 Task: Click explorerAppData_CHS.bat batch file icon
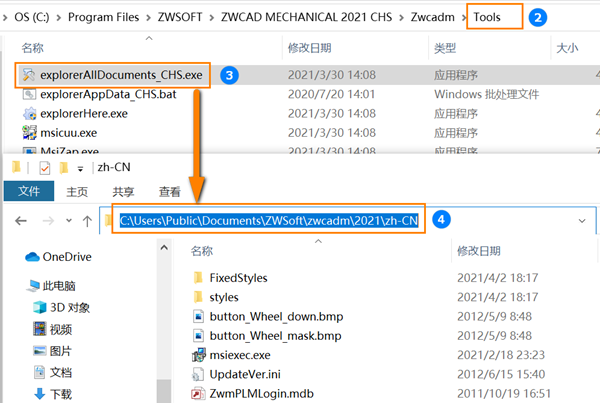pos(29,94)
